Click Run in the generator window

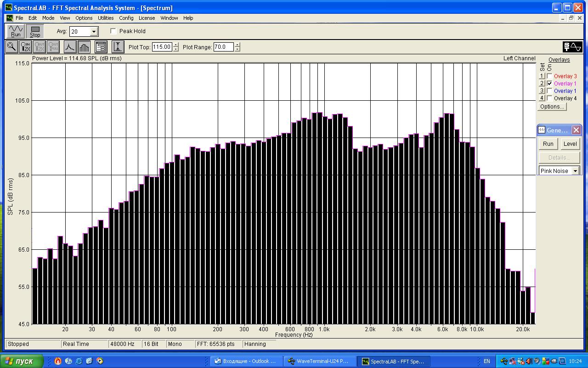[x=548, y=144]
